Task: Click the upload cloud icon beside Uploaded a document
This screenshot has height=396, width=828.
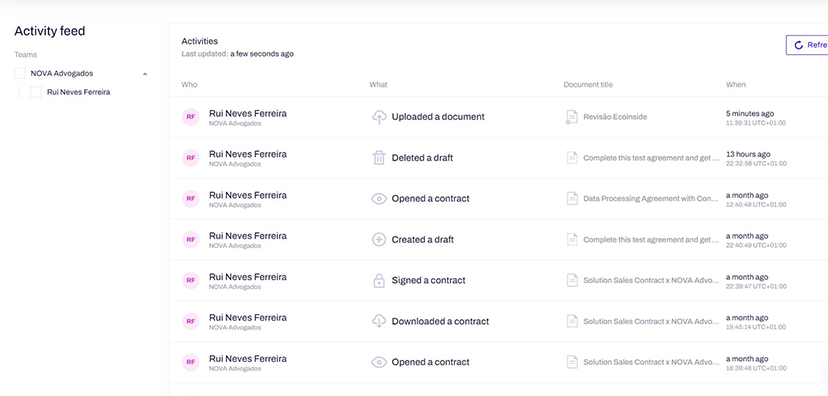Action: pos(379,117)
